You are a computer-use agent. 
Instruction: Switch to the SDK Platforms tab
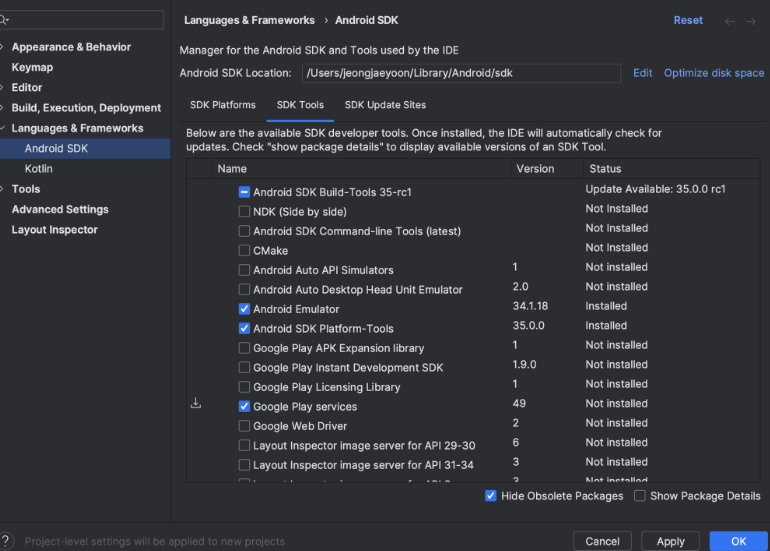pos(222,105)
